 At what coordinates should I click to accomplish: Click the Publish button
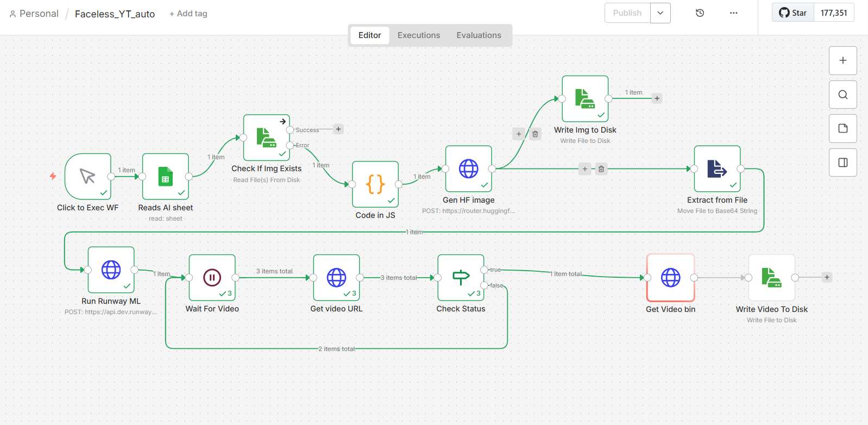[x=627, y=13]
